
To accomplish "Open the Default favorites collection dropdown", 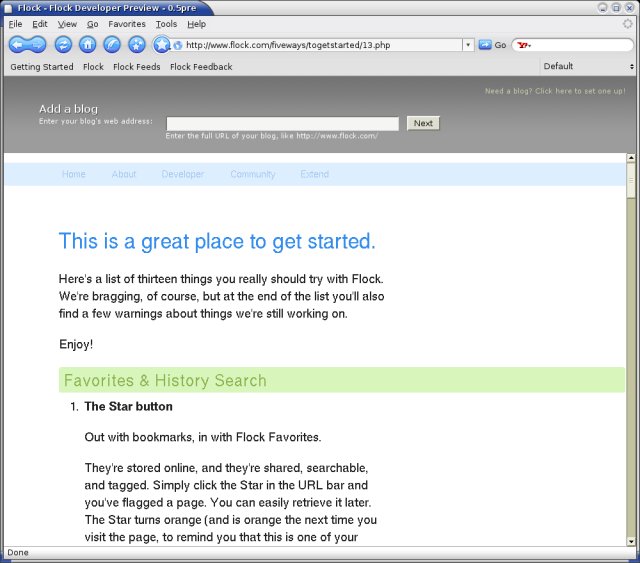I will pyautogui.click(x=588, y=66).
